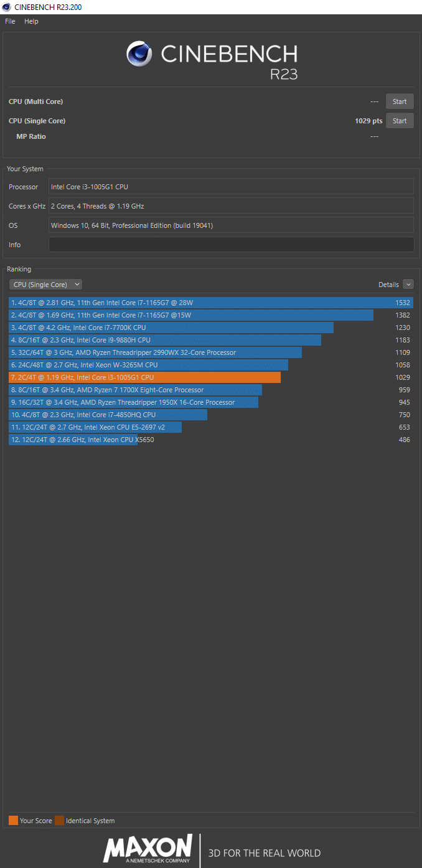This screenshot has height=868, width=422.
Task: Select ranking row 12 Xeon X5650
Action: pyautogui.click(x=211, y=440)
